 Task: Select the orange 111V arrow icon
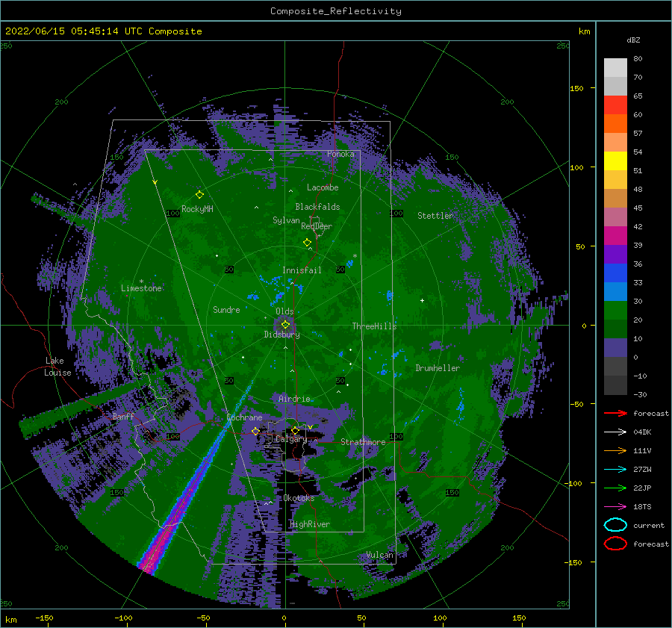[x=615, y=450]
